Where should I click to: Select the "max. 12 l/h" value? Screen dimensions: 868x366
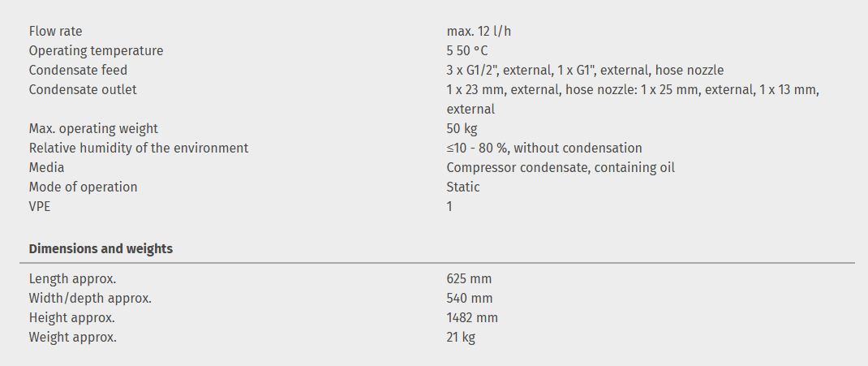point(479,32)
